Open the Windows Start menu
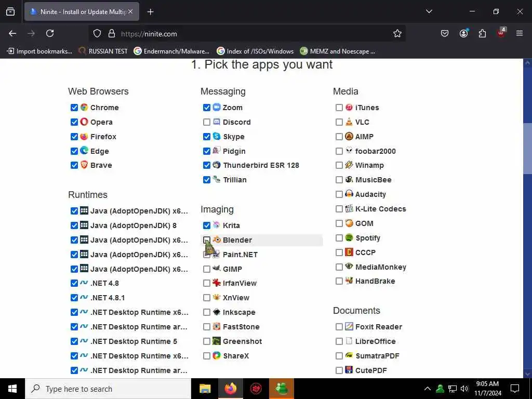 [x=12, y=389]
